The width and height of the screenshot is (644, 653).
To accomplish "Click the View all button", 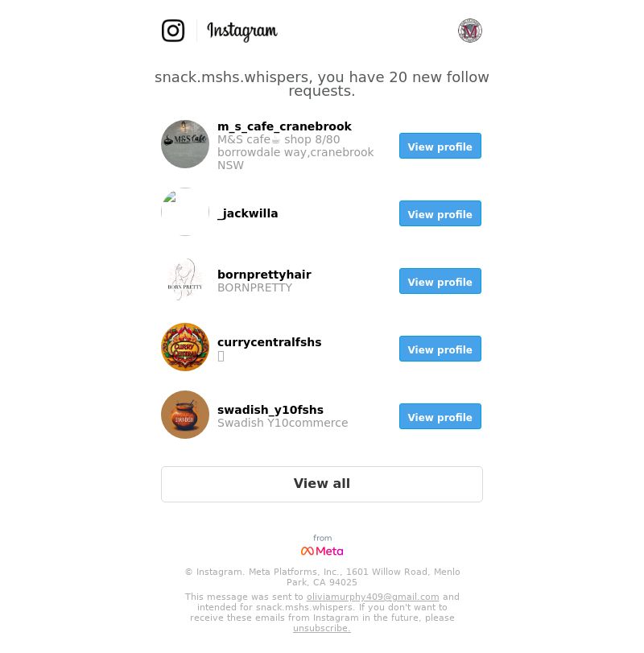I will coord(322,484).
